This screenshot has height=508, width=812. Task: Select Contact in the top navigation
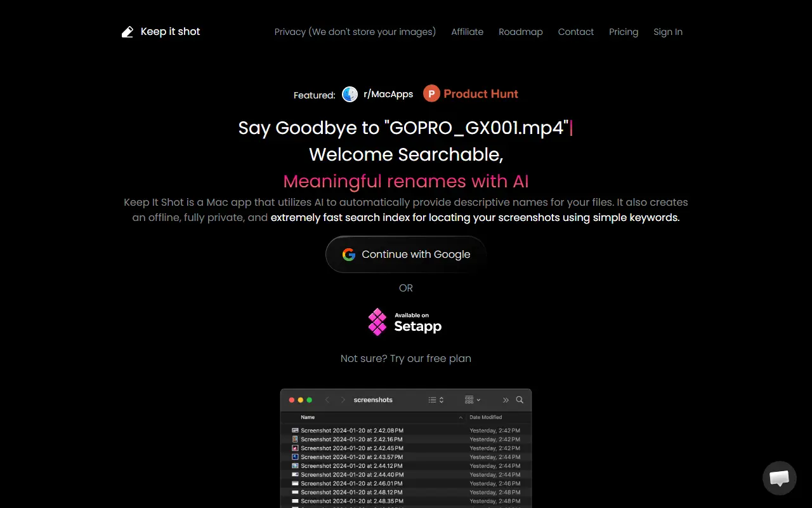tap(576, 32)
